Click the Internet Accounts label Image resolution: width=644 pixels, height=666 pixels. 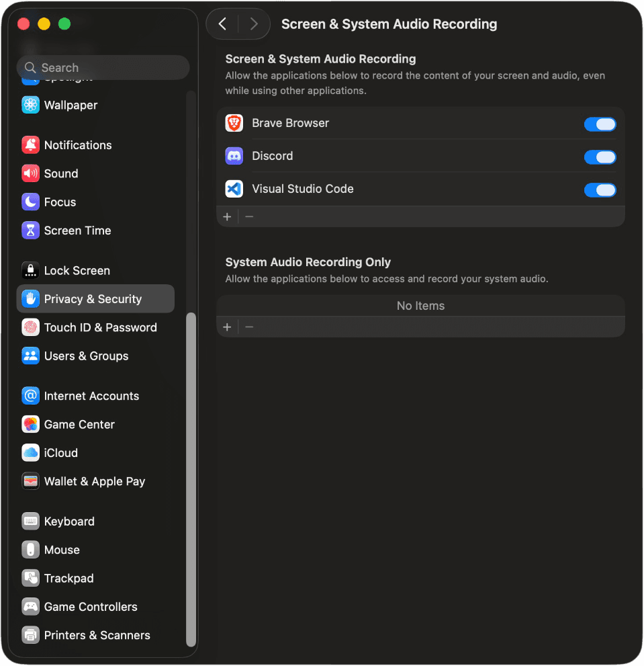coord(92,395)
